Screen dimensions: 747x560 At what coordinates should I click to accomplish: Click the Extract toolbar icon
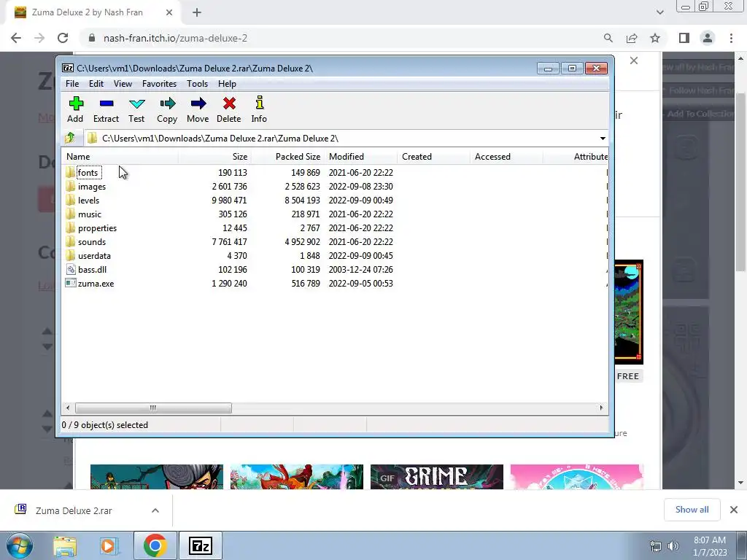[x=107, y=104]
